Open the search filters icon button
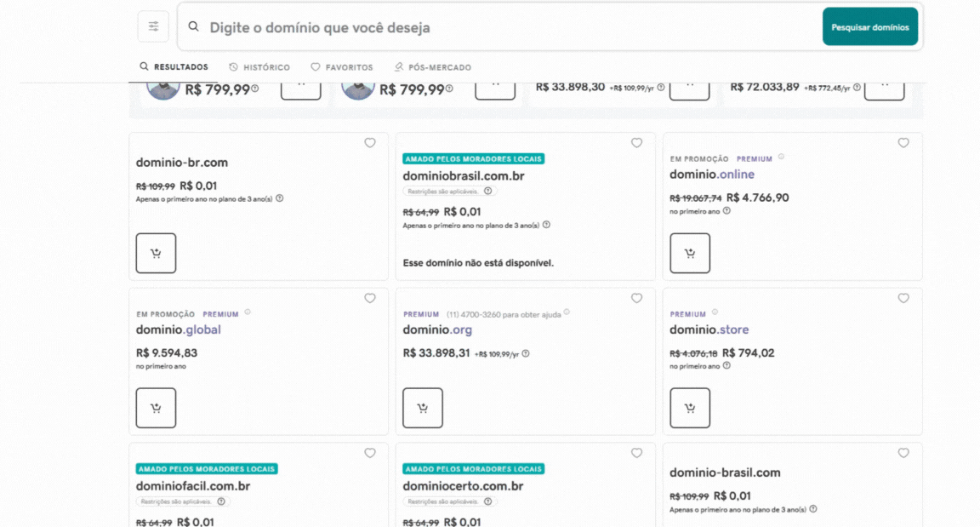 pyautogui.click(x=153, y=26)
